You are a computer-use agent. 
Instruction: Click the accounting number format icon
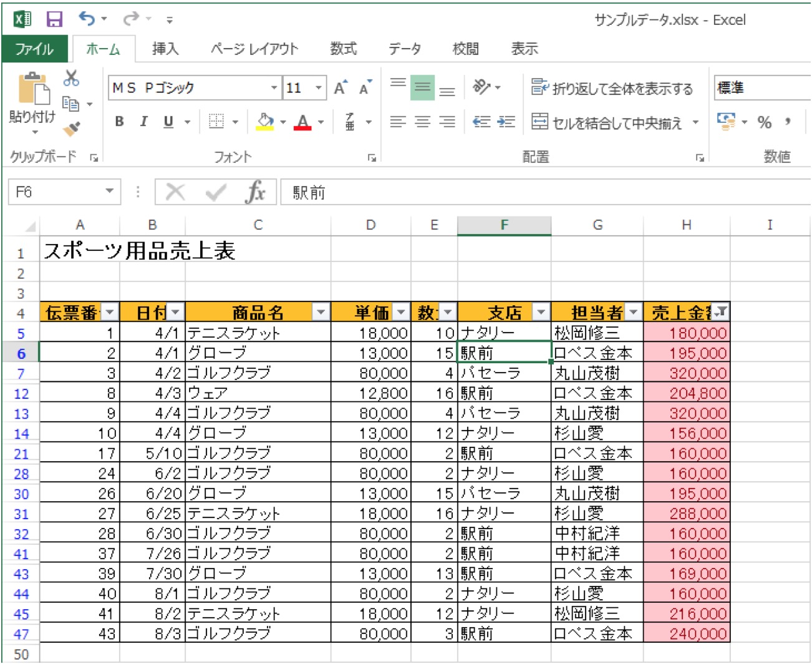click(727, 122)
